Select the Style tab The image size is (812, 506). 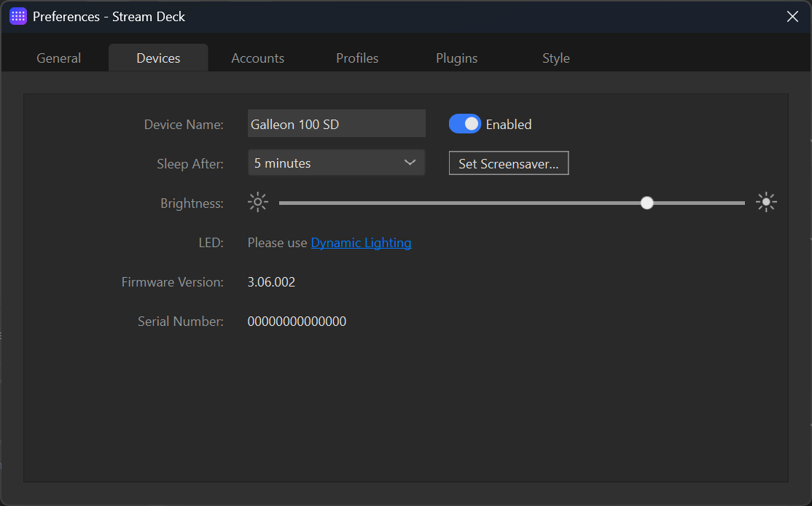coord(555,58)
